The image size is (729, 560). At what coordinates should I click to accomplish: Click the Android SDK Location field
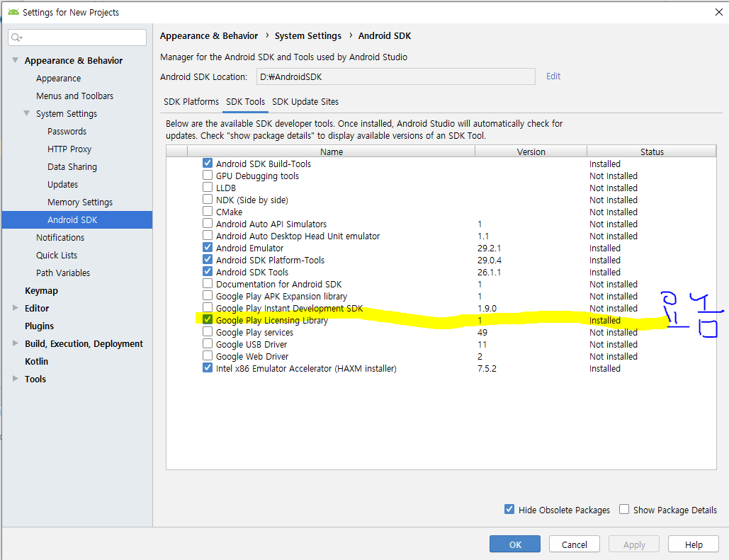395,76
